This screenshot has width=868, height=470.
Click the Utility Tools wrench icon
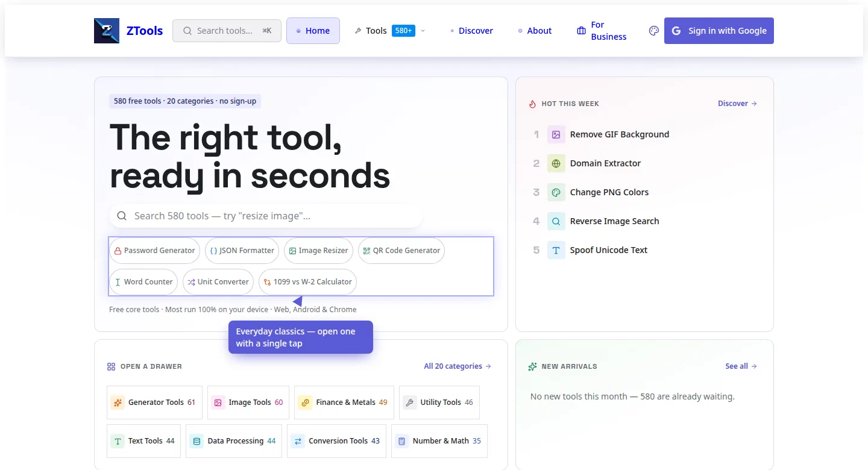pyautogui.click(x=410, y=403)
